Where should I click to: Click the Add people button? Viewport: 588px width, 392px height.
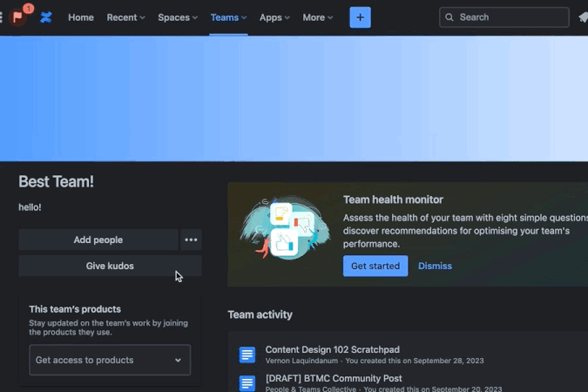pyautogui.click(x=98, y=240)
